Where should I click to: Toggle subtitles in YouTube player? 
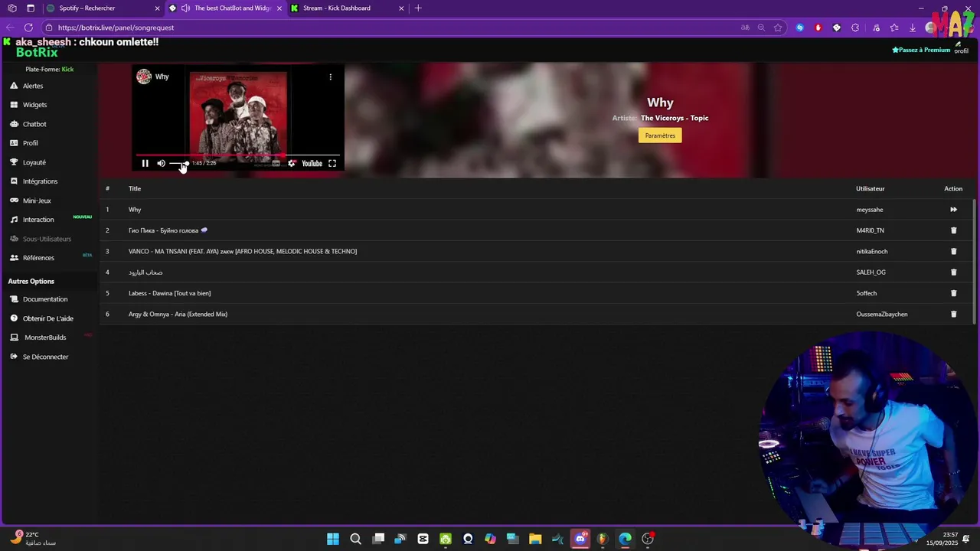click(x=276, y=163)
